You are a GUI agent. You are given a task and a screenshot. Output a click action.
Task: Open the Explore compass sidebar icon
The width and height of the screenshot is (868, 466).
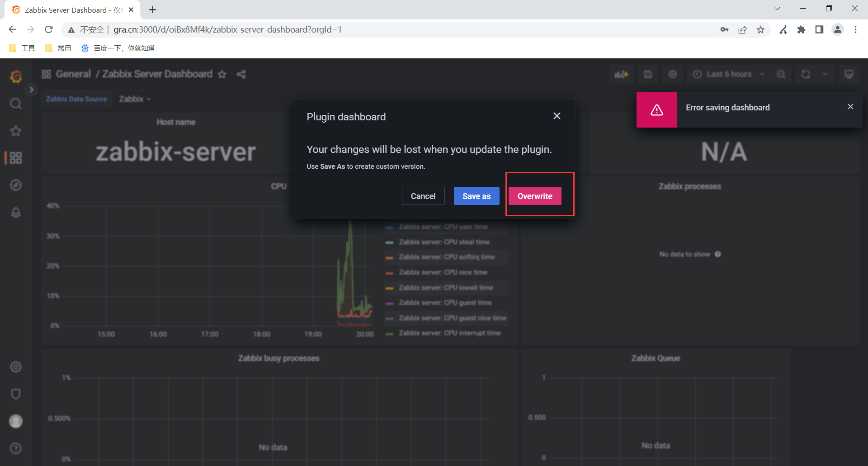pos(16,185)
